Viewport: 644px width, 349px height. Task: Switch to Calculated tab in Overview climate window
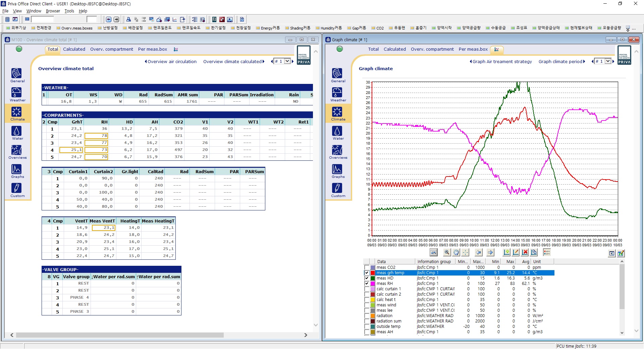(74, 49)
